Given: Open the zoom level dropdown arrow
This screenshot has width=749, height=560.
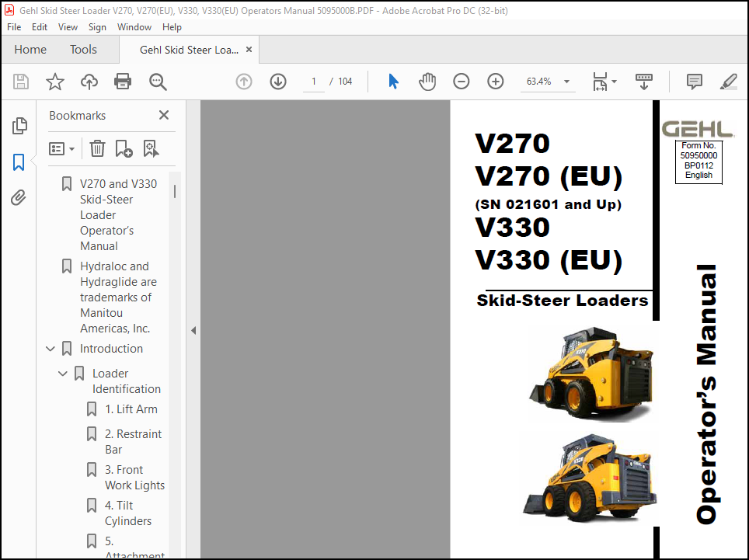Looking at the screenshot, I should coord(566,82).
